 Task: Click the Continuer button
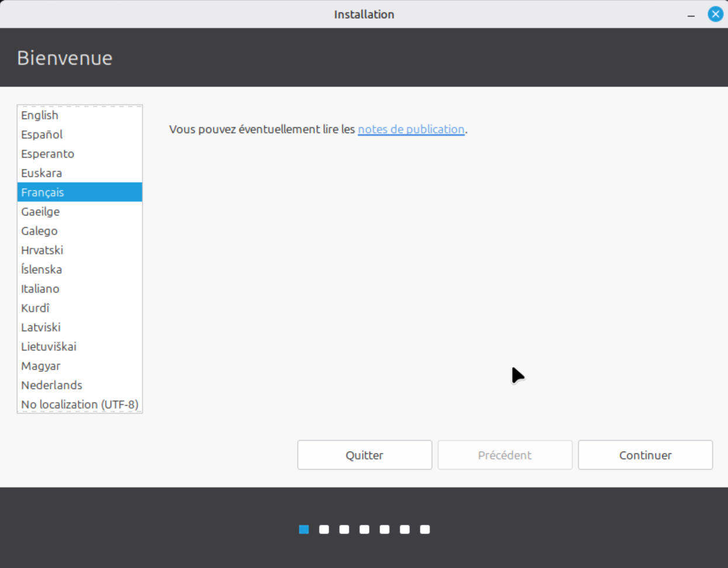[645, 455]
